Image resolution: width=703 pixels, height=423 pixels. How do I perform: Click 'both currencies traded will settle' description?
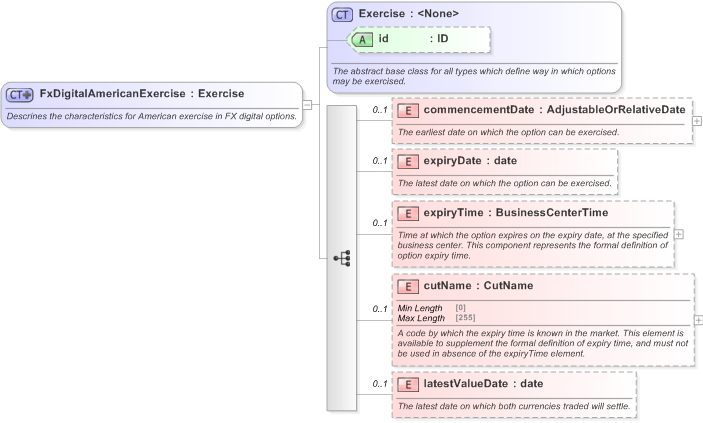pos(514,406)
